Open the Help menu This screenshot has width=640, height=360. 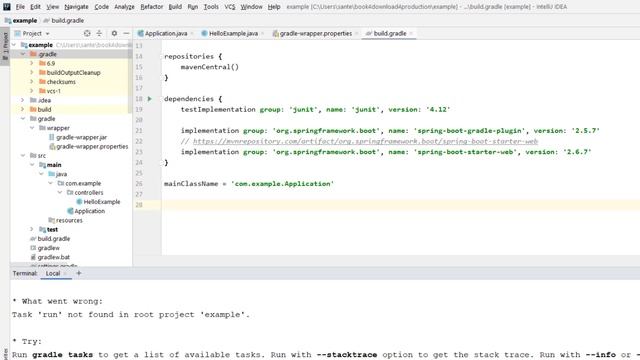(274, 7)
